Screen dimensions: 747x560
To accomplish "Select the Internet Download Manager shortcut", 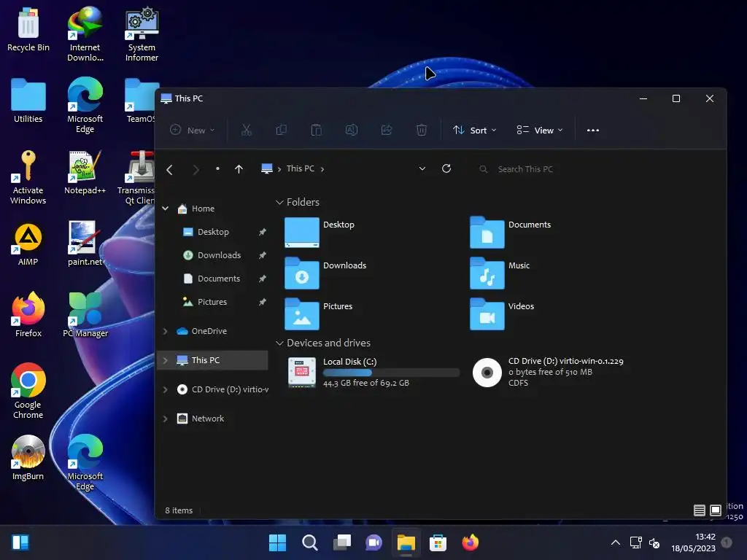I will (x=85, y=34).
